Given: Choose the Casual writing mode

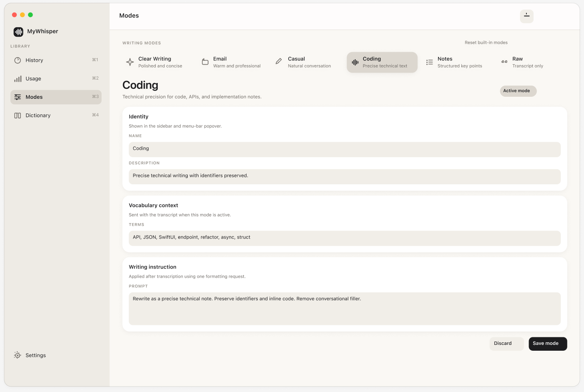Looking at the screenshot, I should click(307, 62).
